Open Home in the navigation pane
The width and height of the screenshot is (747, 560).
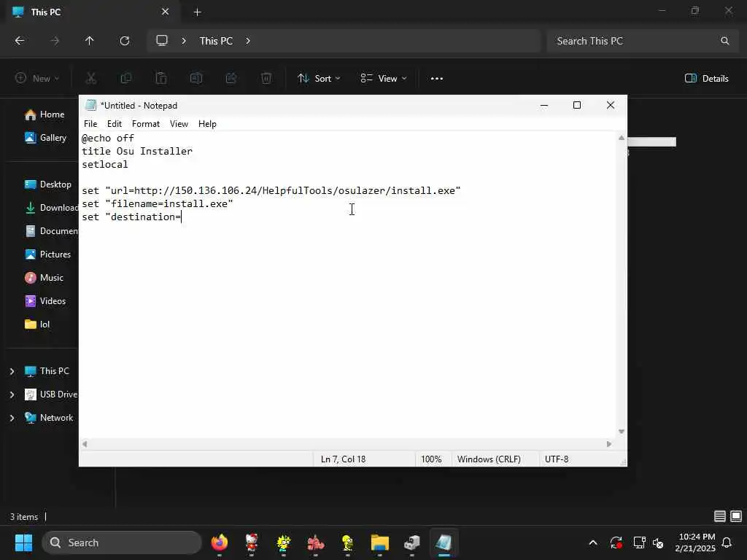pyautogui.click(x=44, y=114)
